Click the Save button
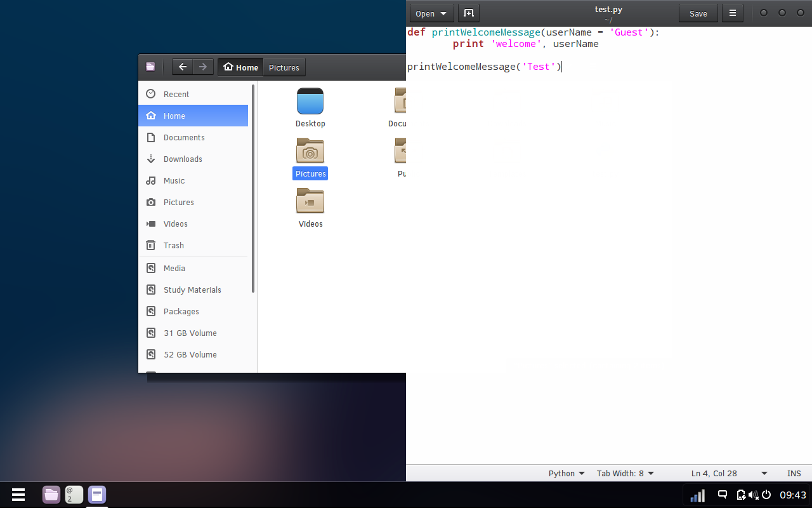The image size is (812, 508). tap(698, 13)
